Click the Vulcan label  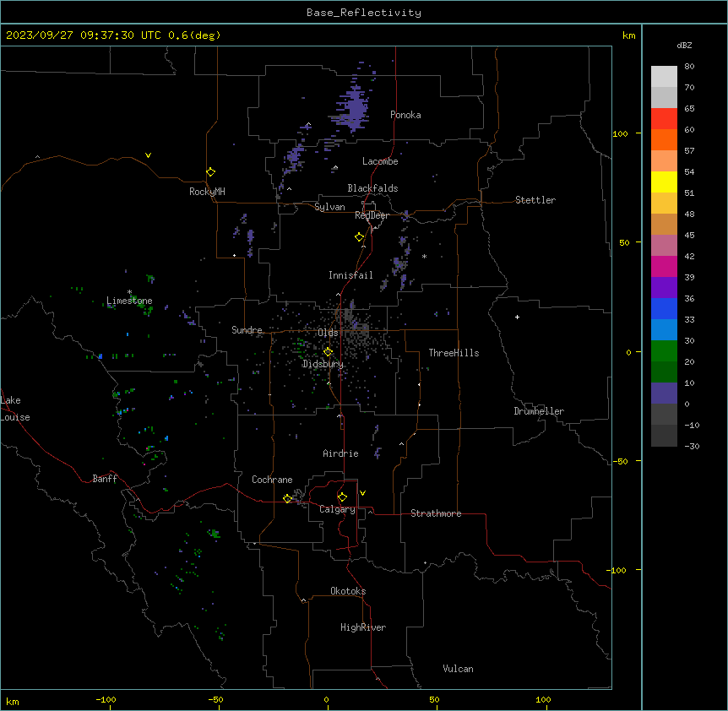(x=458, y=669)
